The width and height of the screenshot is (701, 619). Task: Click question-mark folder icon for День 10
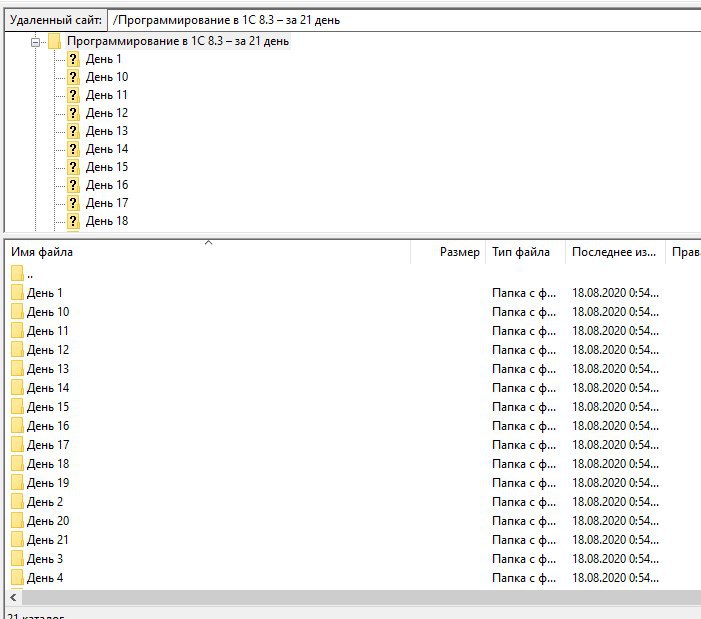coord(73,77)
